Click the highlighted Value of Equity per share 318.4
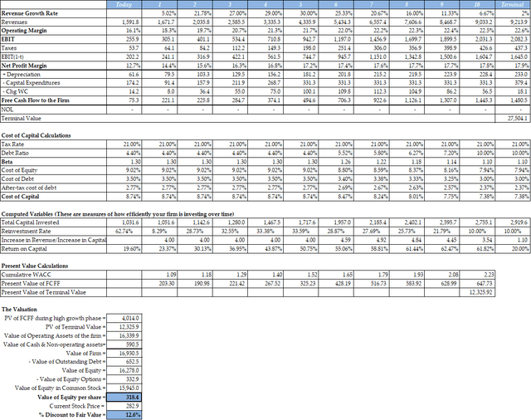The width and height of the screenshot is (531, 420). pos(124,397)
